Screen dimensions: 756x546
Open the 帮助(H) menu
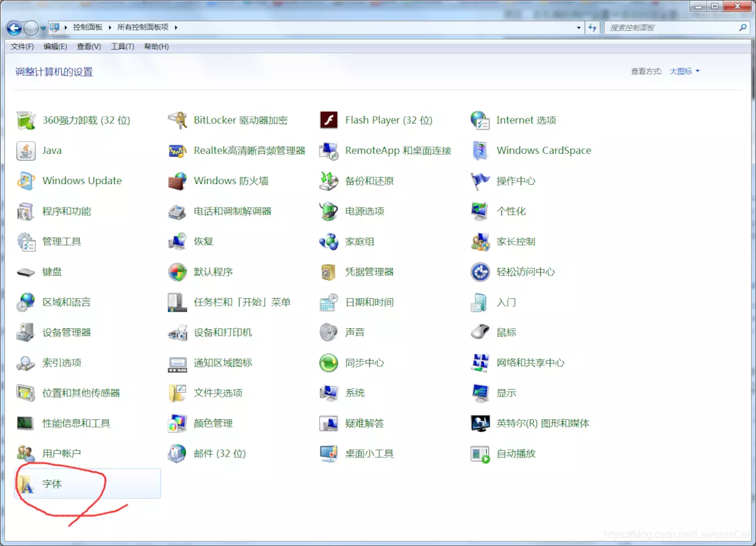pyautogui.click(x=156, y=47)
